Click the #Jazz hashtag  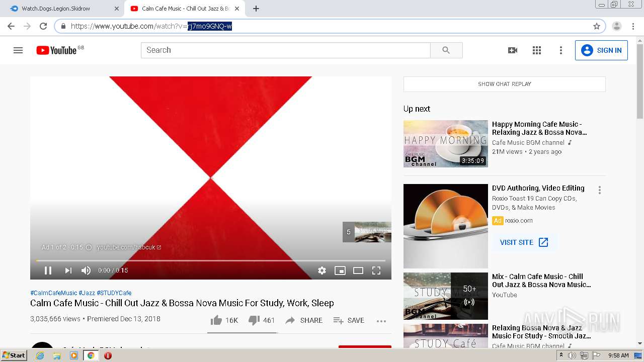point(87,293)
